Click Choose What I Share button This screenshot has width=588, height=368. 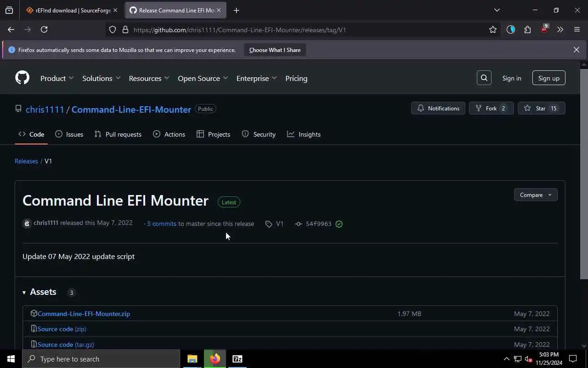(x=275, y=50)
